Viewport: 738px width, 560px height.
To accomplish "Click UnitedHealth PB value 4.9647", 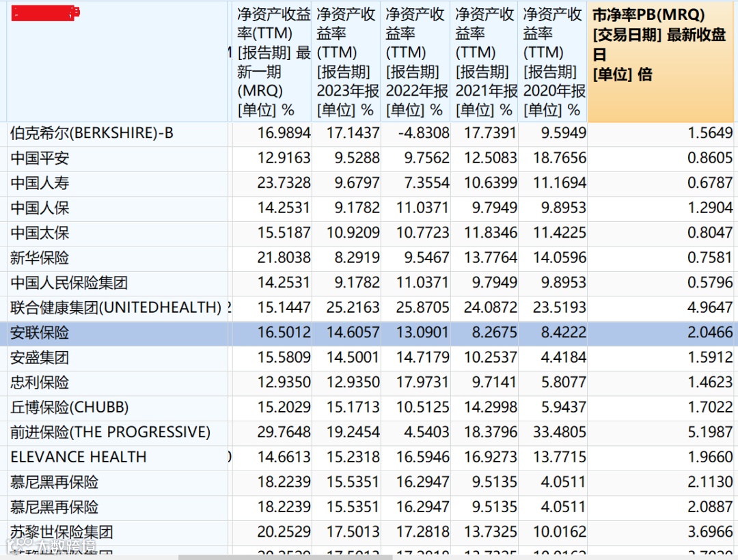I will (710, 307).
